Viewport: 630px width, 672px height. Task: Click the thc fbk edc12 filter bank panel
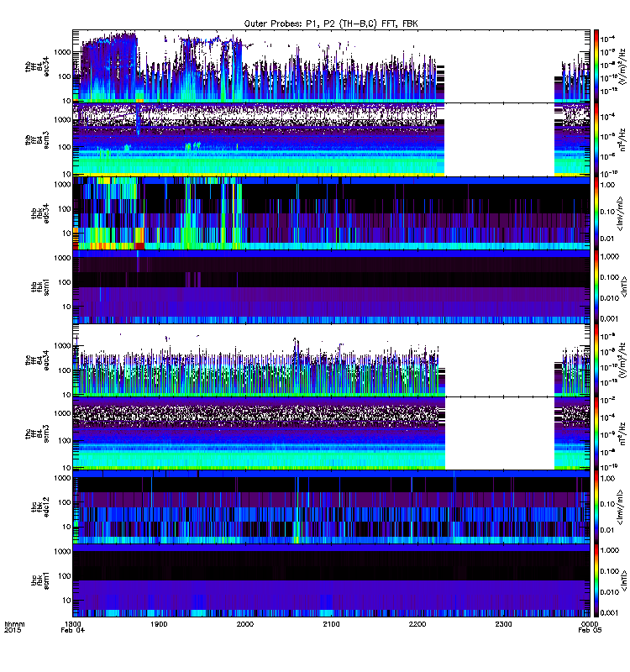(x=331, y=507)
